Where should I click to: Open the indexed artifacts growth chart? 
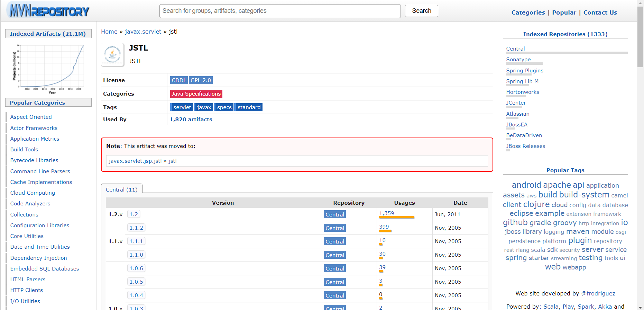pos(48,69)
